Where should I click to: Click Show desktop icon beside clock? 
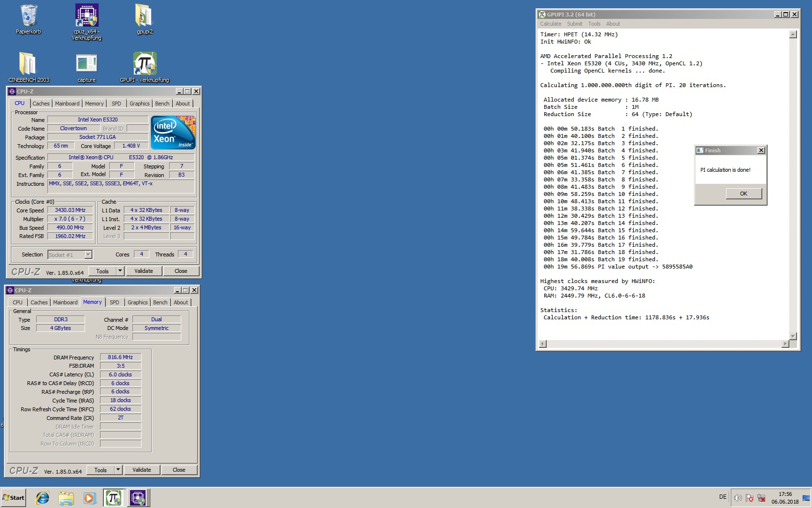(806, 498)
